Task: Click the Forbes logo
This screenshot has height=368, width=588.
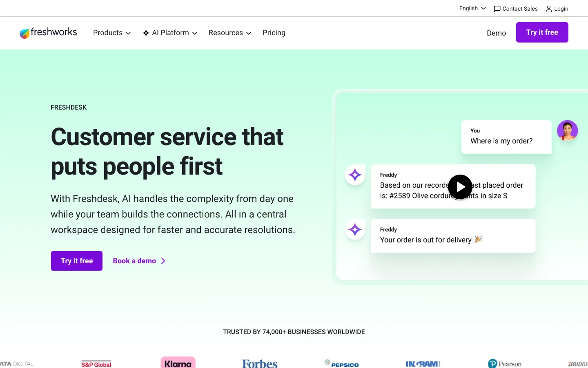Action: (260, 364)
